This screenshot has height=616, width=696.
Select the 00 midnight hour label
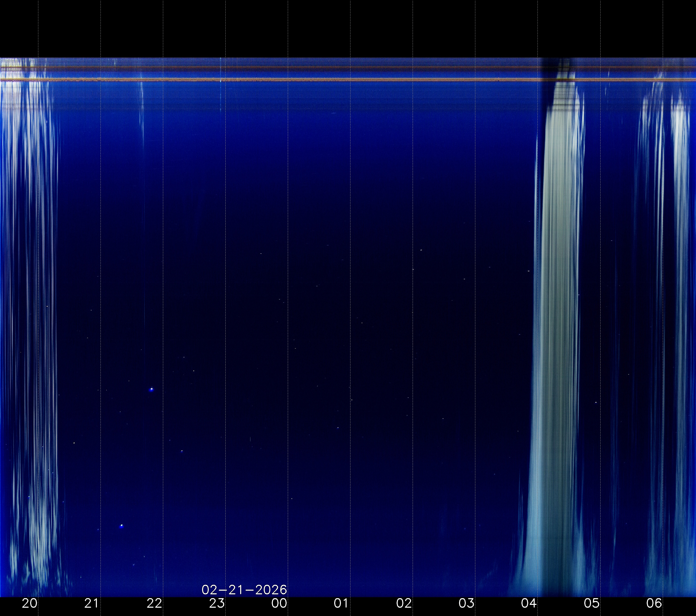279,603
